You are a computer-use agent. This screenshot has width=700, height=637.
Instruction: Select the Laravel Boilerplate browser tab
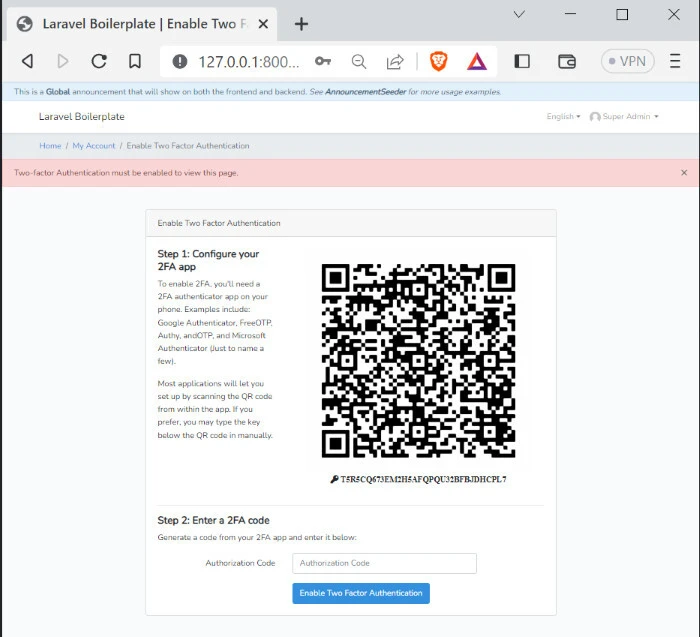point(140,24)
